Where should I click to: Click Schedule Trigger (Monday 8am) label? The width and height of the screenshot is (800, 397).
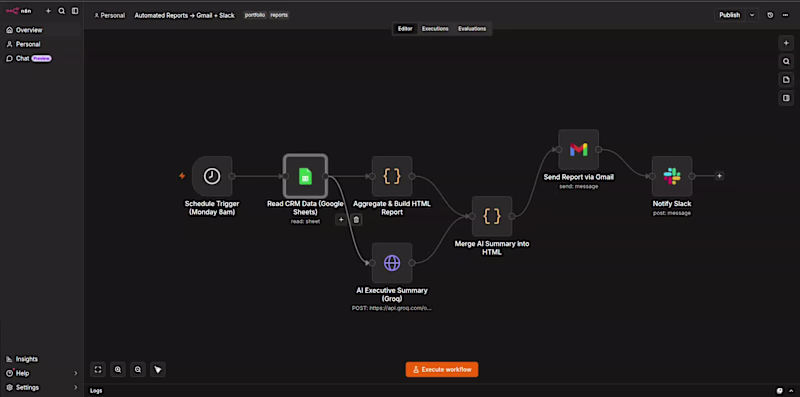pyautogui.click(x=212, y=208)
